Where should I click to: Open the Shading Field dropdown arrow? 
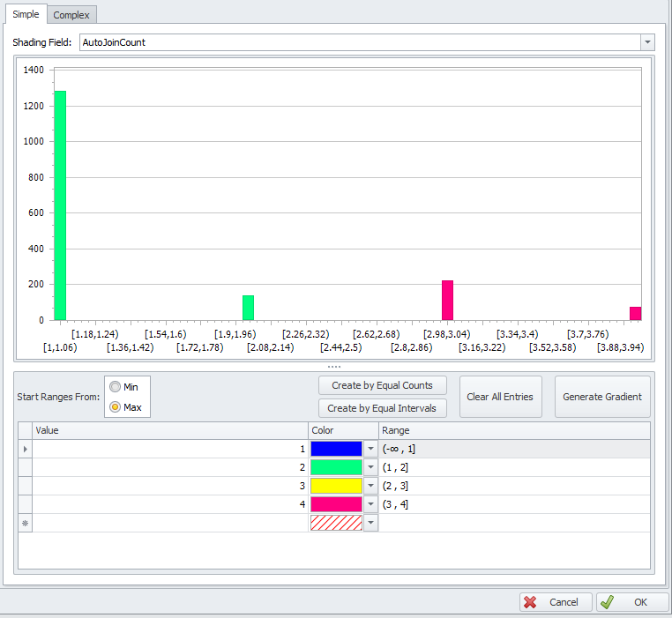648,42
